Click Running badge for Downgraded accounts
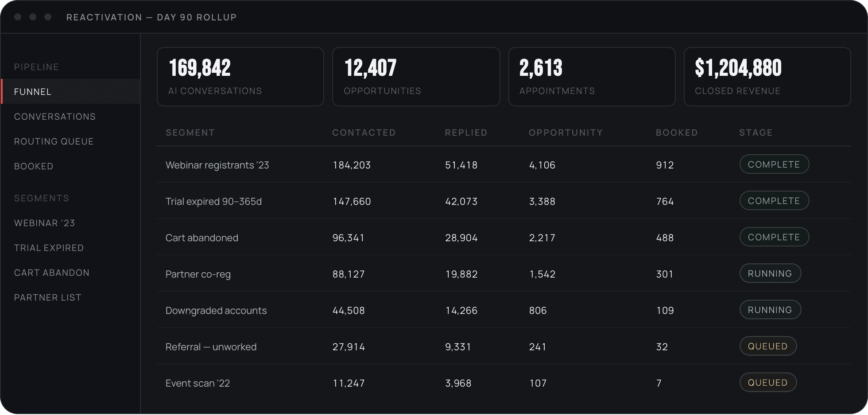 [770, 310]
